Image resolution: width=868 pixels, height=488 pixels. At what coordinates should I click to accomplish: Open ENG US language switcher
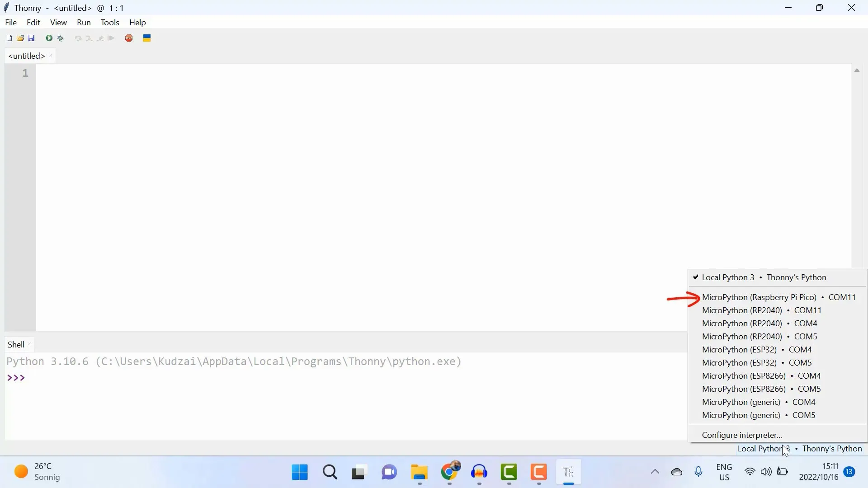pos(724,472)
